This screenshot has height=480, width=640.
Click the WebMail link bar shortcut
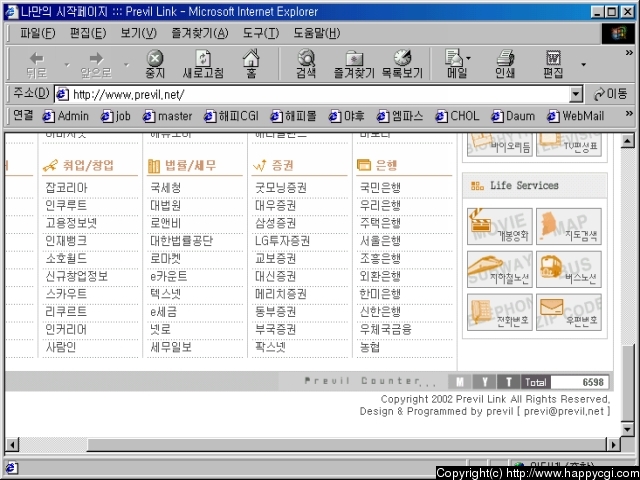[576, 116]
